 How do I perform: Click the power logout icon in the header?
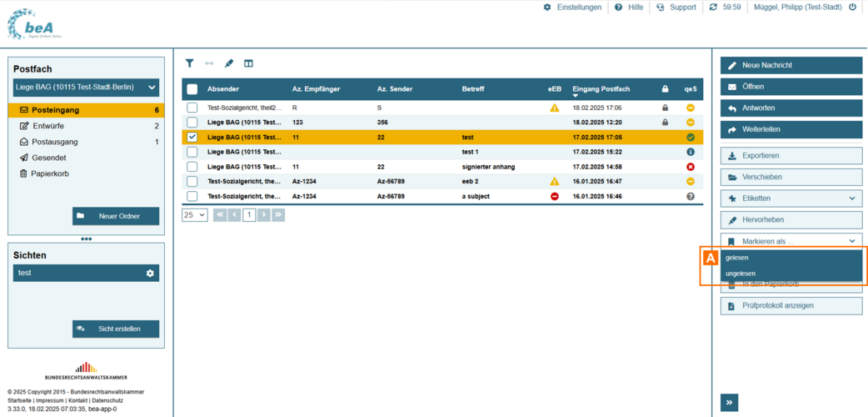[x=852, y=8]
